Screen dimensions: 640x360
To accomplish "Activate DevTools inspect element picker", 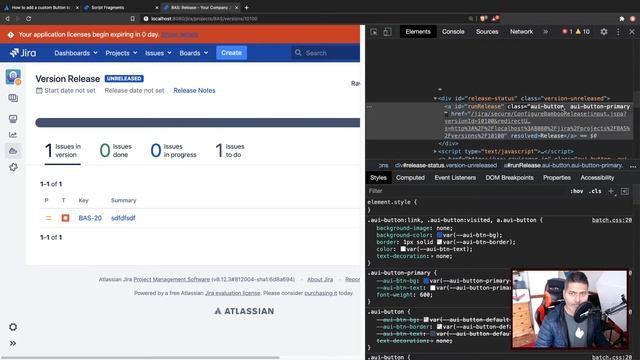I will click(x=374, y=32).
